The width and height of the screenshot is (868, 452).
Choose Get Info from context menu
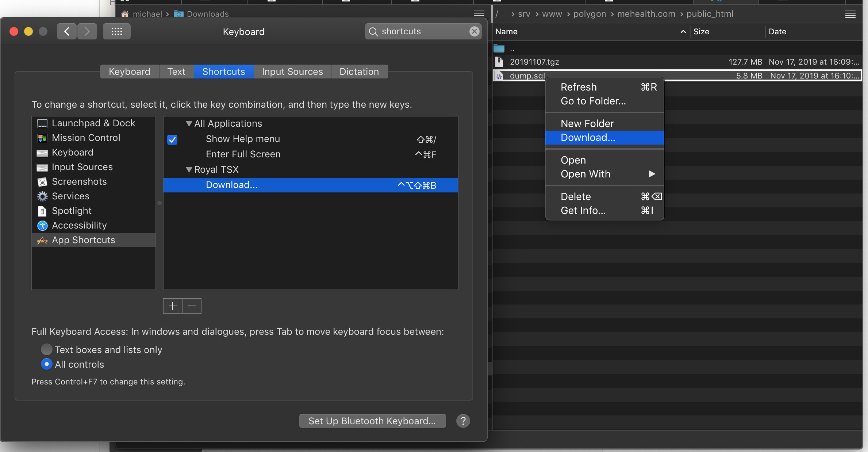[583, 211]
